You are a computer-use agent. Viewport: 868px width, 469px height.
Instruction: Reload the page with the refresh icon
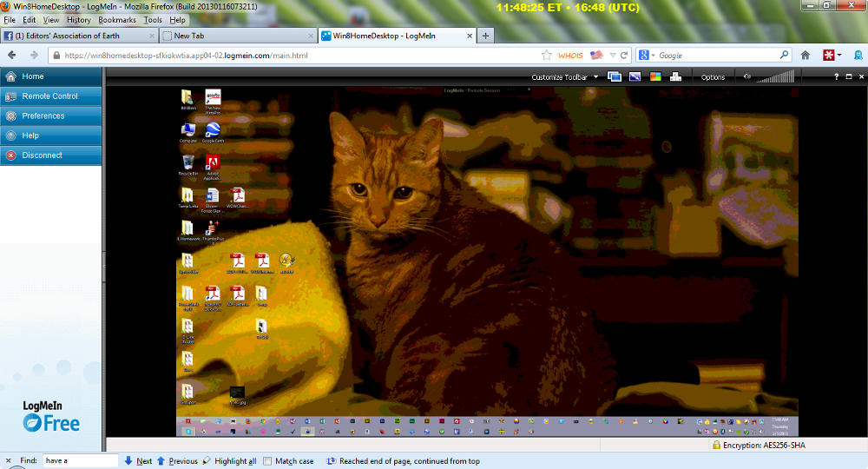tap(624, 56)
